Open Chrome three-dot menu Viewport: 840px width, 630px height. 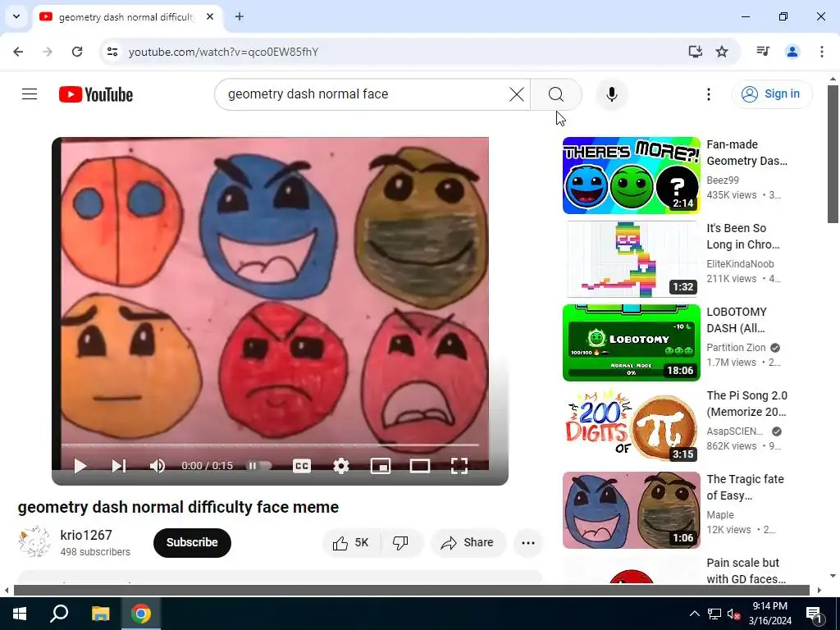pos(822,52)
